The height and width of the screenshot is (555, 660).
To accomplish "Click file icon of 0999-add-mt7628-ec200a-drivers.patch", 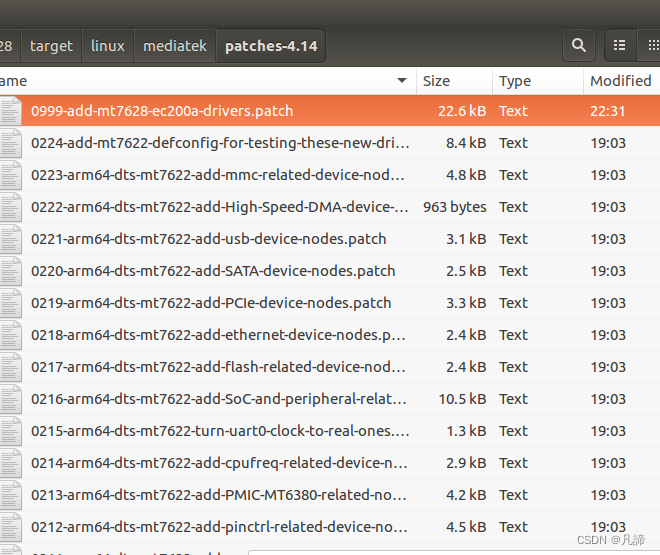I will click(x=10, y=111).
